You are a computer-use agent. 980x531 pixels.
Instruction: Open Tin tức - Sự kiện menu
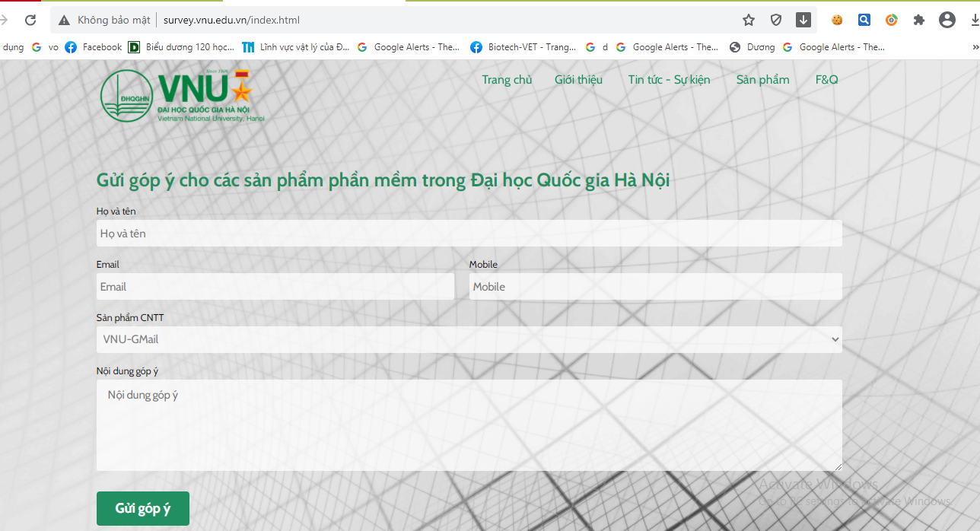669,80
